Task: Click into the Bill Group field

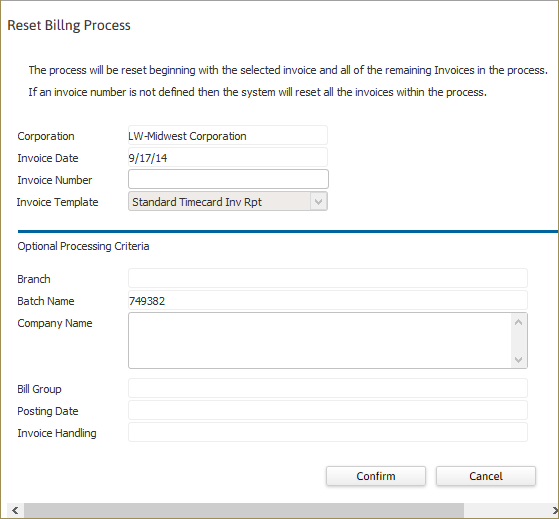Action: pyautogui.click(x=328, y=388)
